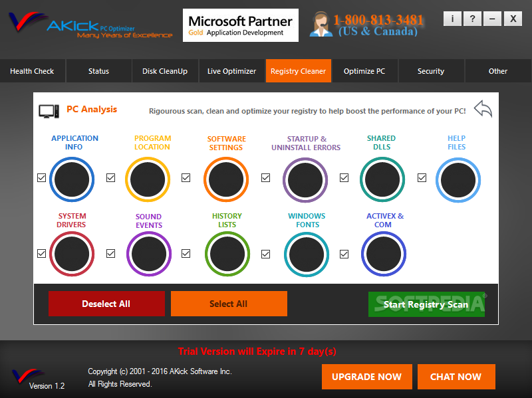Click the back arrow icon in PC Analysis
The image size is (532, 398).
(x=483, y=109)
